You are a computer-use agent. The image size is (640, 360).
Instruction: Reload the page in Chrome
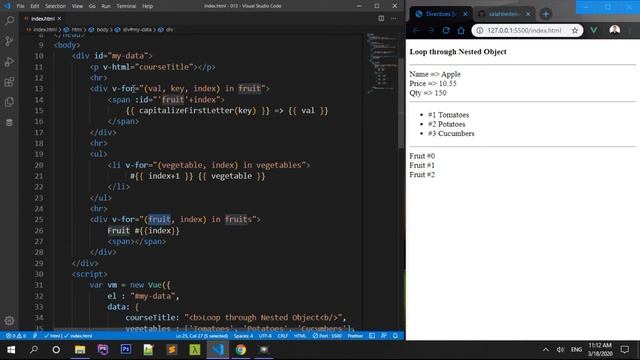[x=446, y=30]
